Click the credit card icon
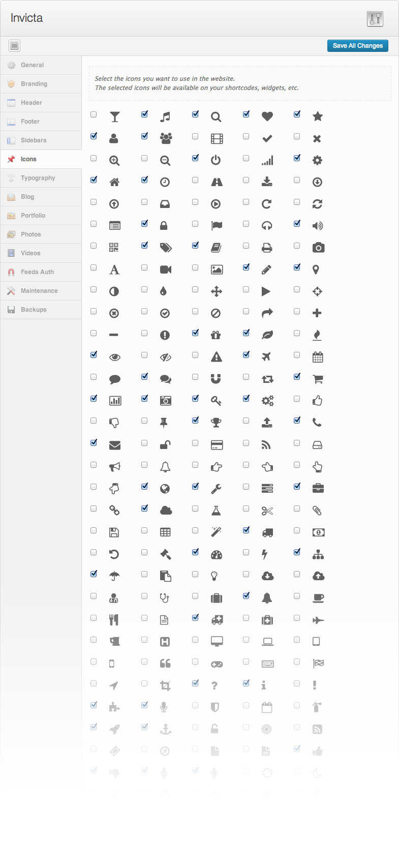This screenshot has width=399, height=868. coord(217,445)
